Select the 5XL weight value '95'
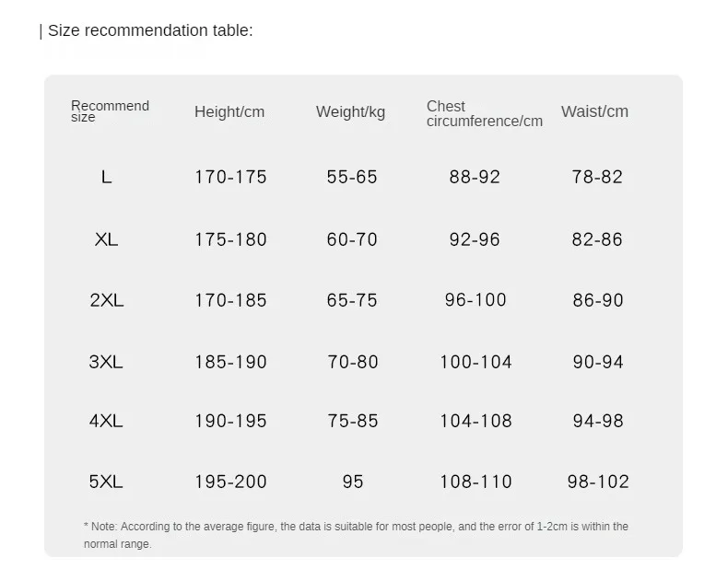 coord(352,482)
